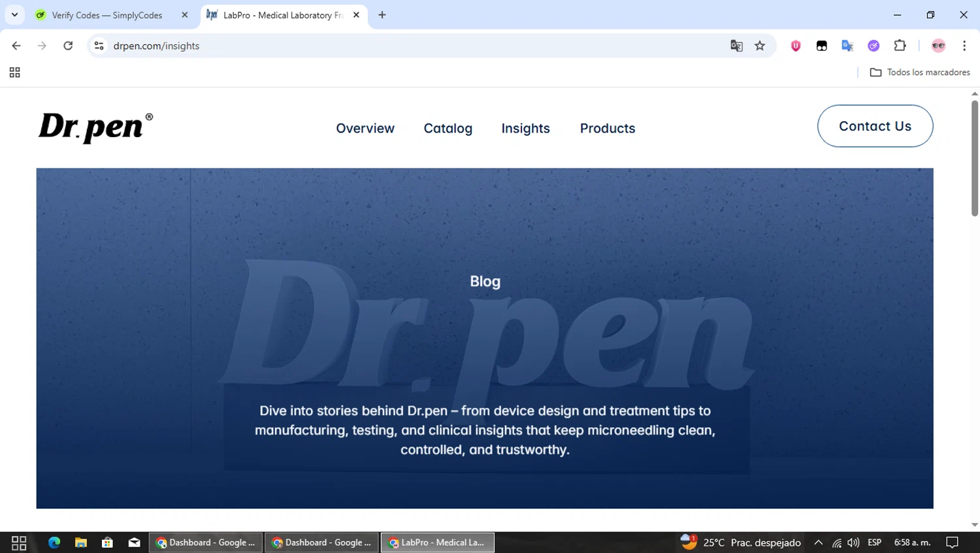
Task: Open the red shield extension icon
Action: [796, 46]
